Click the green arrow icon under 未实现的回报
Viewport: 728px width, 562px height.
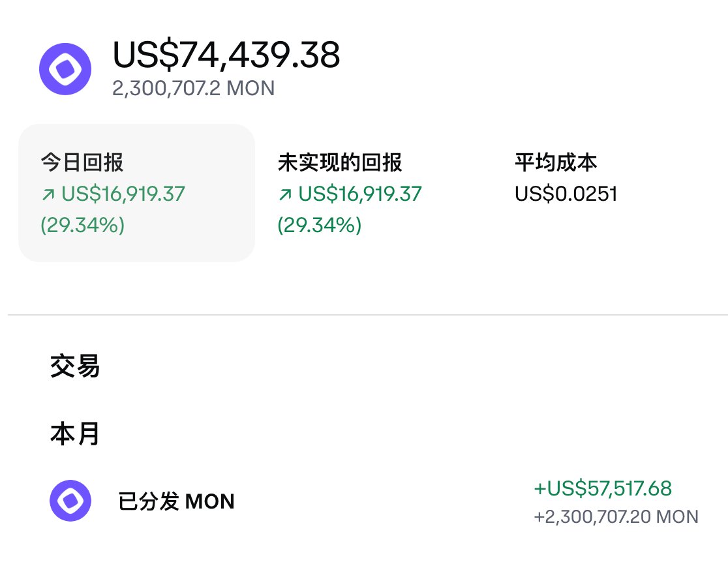click(x=284, y=195)
